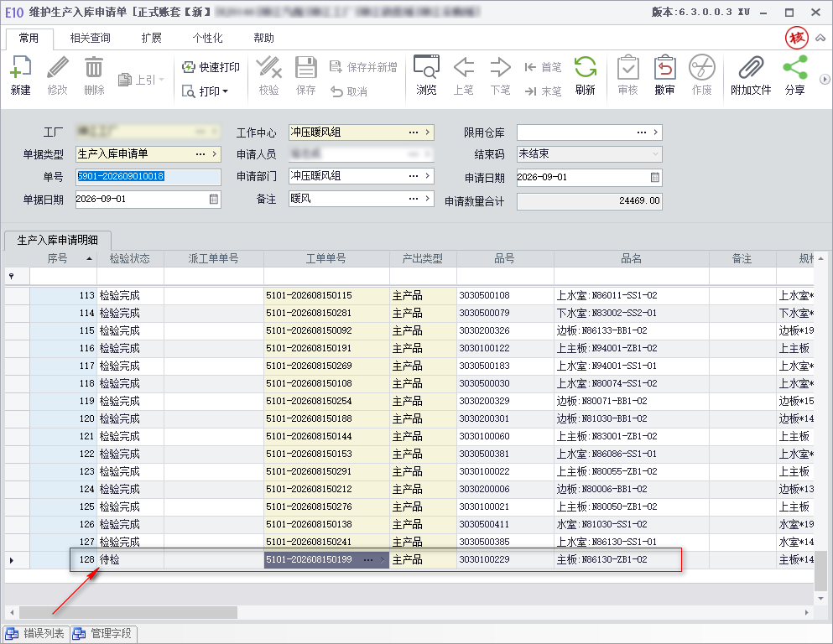The width and height of the screenshot is (833, 644).
Task: Open the 管理字段 panel tab
Action: tap(102, 633)
